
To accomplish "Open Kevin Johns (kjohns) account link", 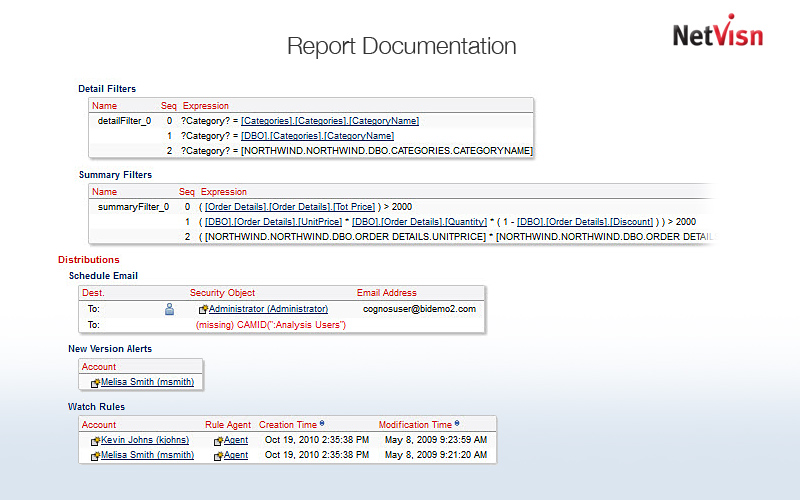I will [147, 439].
